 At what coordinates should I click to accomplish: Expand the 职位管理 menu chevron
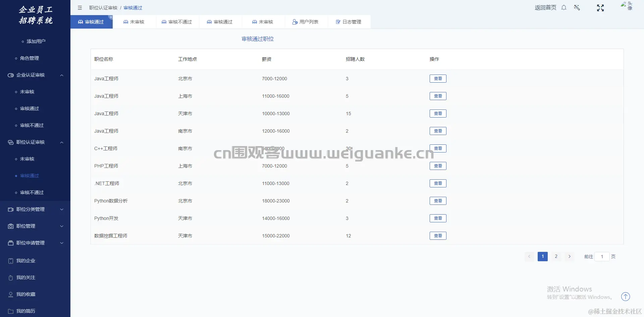[62, 226]
